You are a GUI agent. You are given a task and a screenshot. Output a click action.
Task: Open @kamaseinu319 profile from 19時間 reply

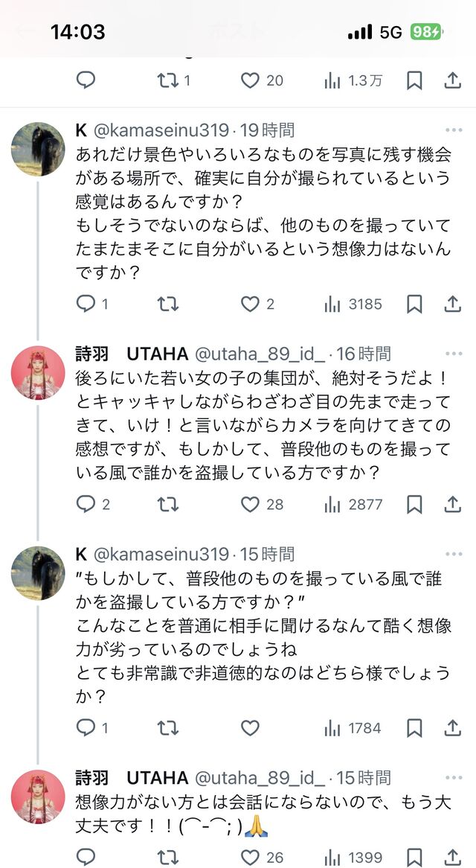coord(161,130)
